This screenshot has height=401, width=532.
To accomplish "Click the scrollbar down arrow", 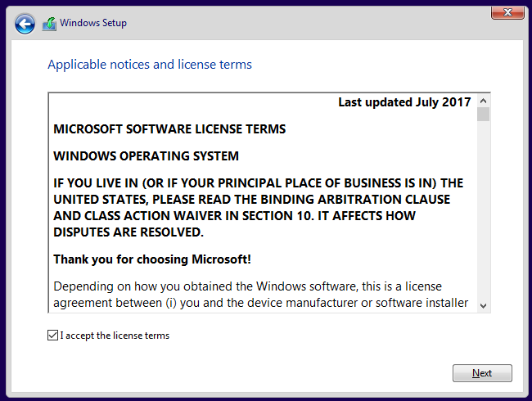I will point(483,305).
